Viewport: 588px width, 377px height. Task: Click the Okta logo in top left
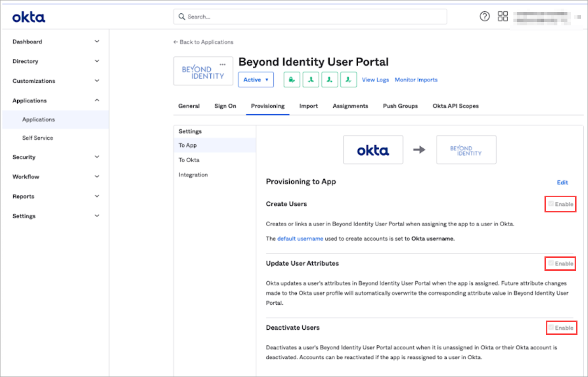[29, 18]
